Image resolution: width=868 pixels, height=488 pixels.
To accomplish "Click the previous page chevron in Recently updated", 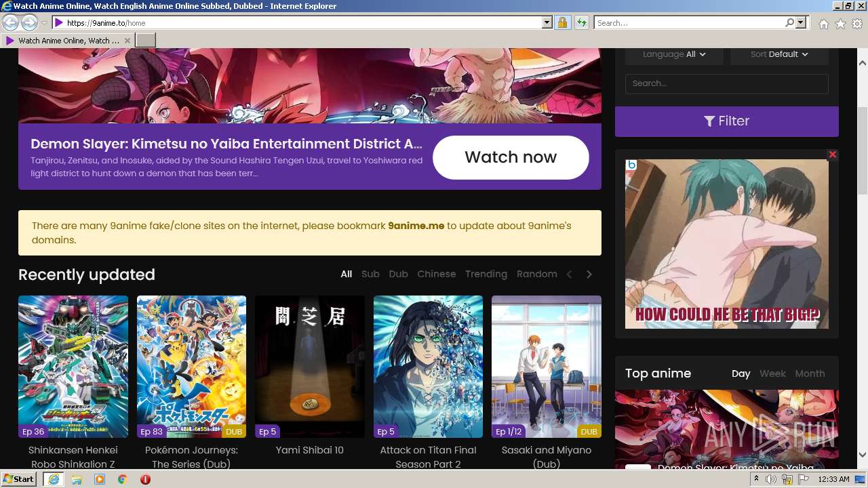I will point(570,274).
